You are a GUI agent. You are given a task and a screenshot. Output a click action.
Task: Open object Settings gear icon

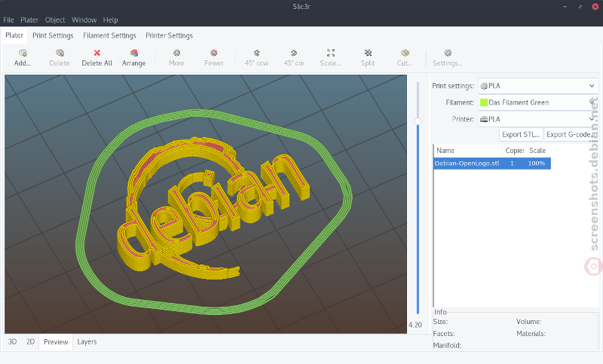pos(448,53)
